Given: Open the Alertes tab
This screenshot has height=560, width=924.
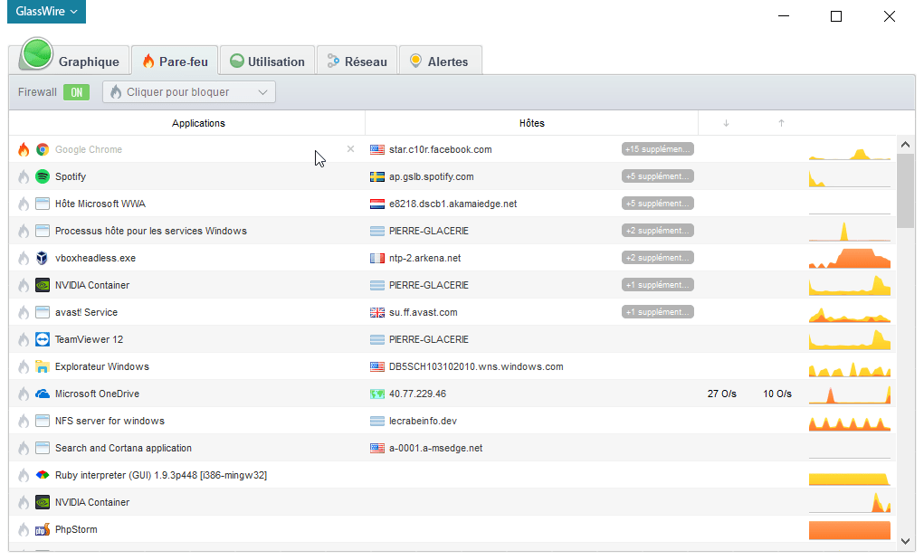Looking at the screenshot, I should click(x=441, y=61).
